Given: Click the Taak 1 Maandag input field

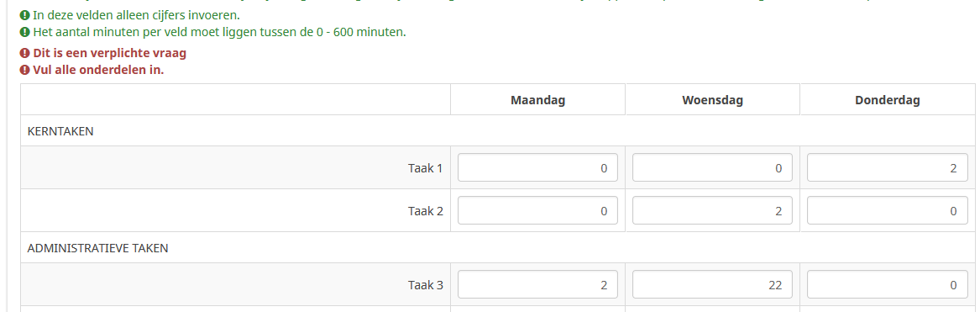Looking at the screenshot, I should pyautogui.click(x=537, y=168).
